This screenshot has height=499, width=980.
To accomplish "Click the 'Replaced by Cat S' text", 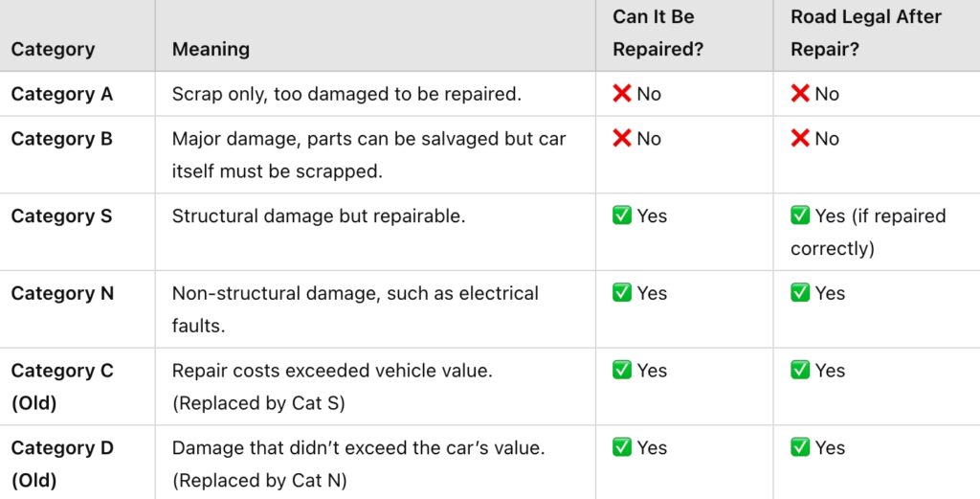I will pos(258,403).
